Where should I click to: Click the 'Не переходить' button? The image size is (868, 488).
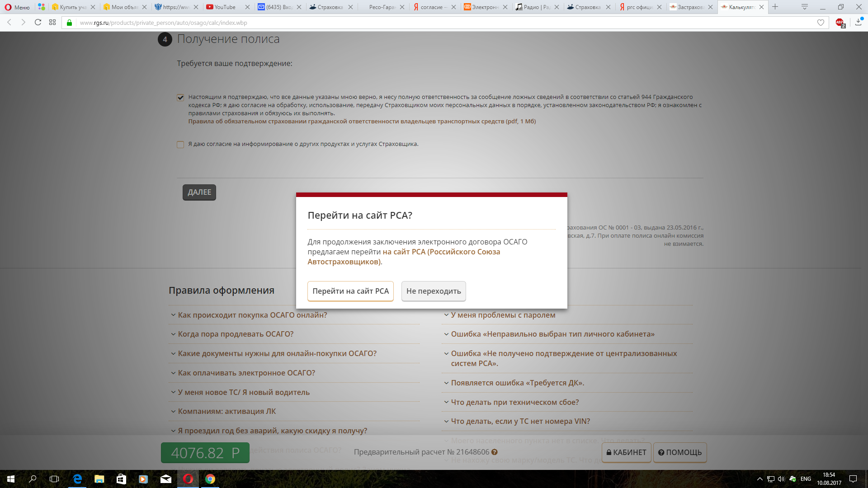coord(433,291)
